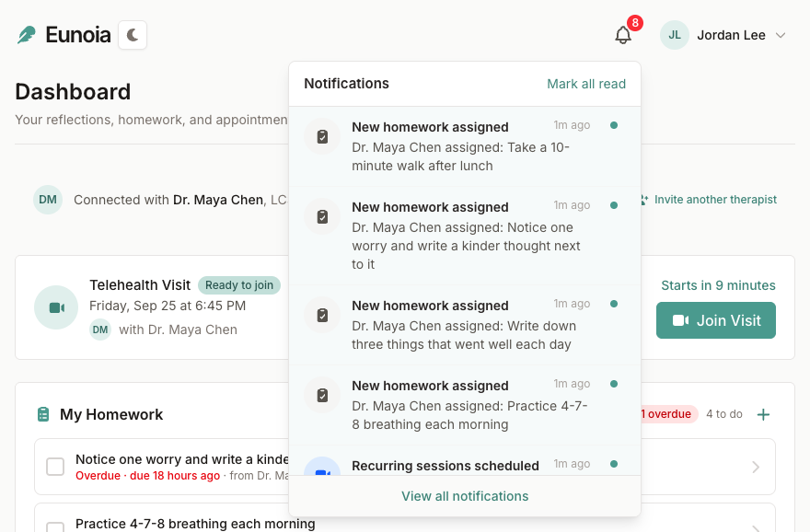This screenshot has width=810, height=532.
Task: Click clipboard icon of 10-minute walk notification
Action: pyautogui.click(x=322, y=137)
